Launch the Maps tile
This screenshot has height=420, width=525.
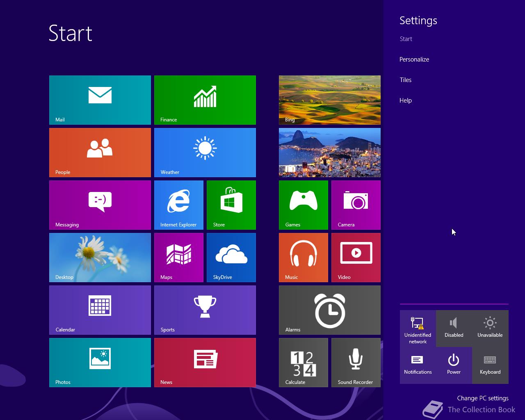point(179,258)
